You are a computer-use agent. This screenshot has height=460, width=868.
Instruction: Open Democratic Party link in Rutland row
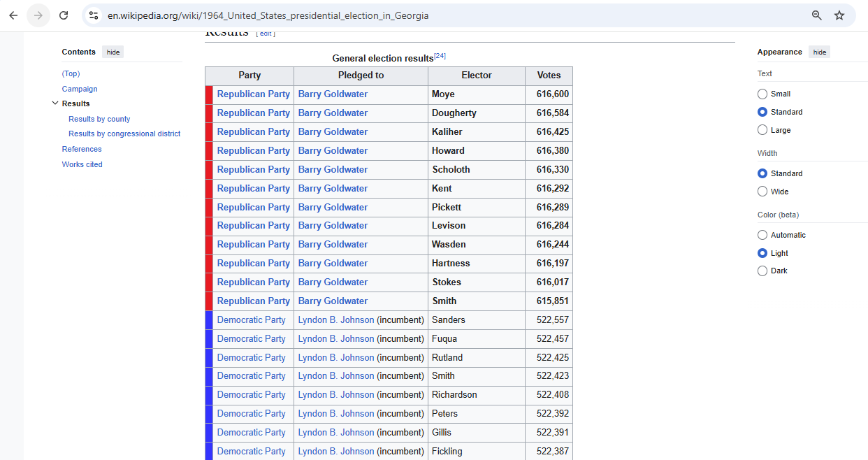point(252,357)
